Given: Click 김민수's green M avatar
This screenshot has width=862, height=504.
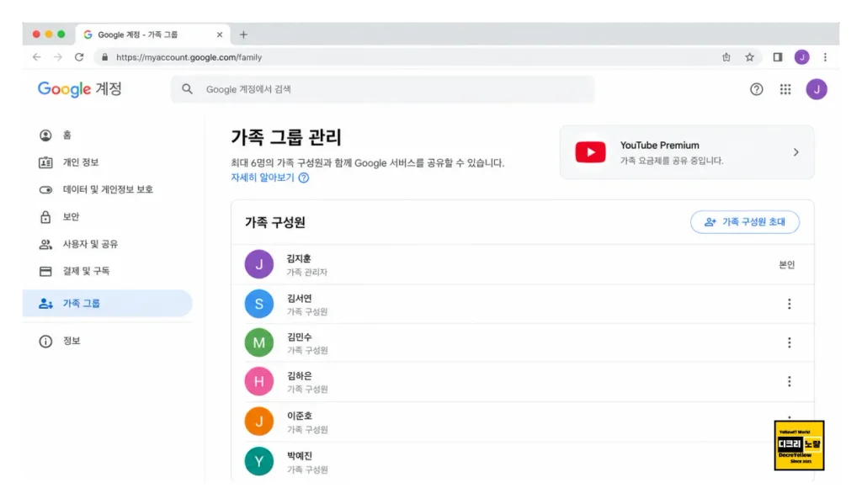Looking at the screenshot, I should (259, 343).
